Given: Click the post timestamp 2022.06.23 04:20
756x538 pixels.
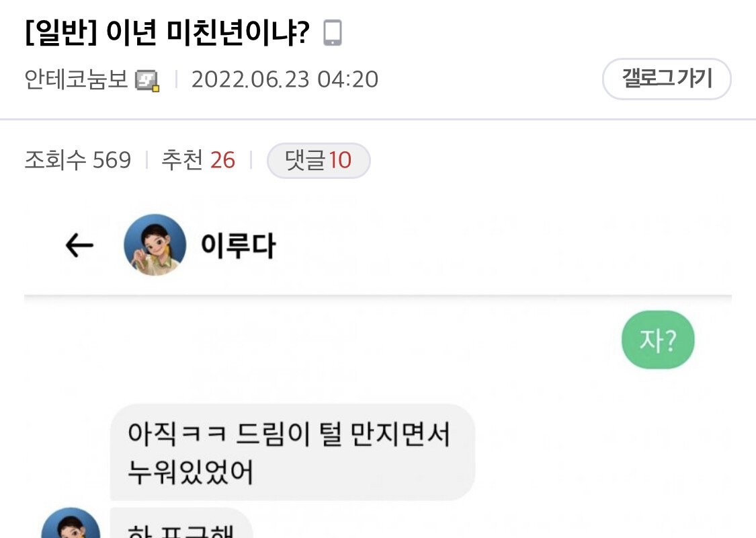Looking at the screenshot, I should pyautogui.click(x=285, y=80).
